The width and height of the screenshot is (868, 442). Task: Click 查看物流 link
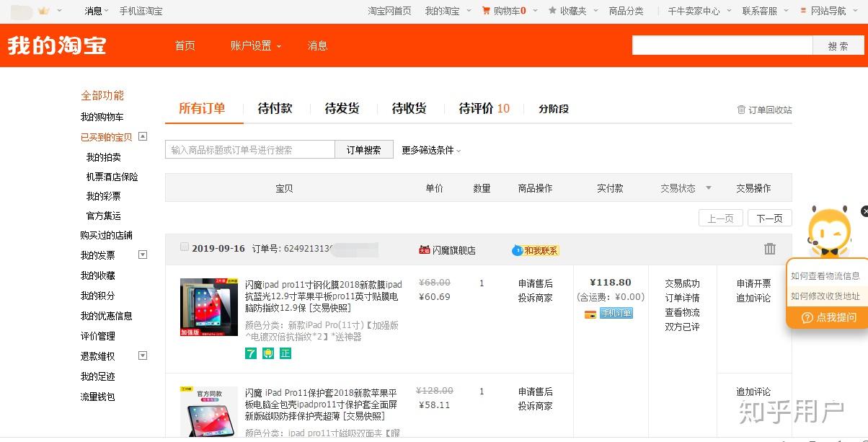point(682,312)
